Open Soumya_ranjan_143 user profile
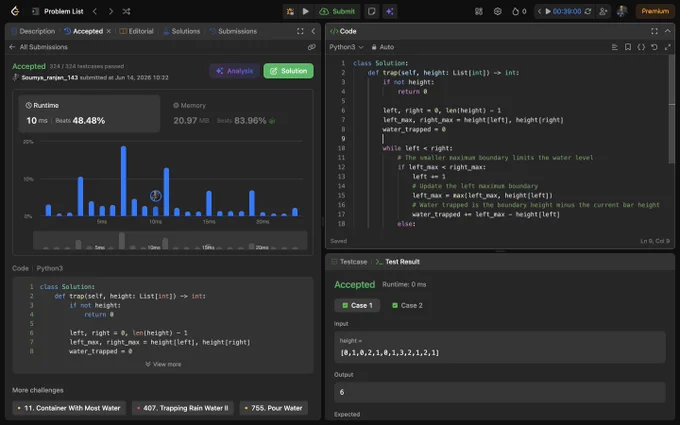Screen dimensions: 680x425 click(x=49, y=78)
